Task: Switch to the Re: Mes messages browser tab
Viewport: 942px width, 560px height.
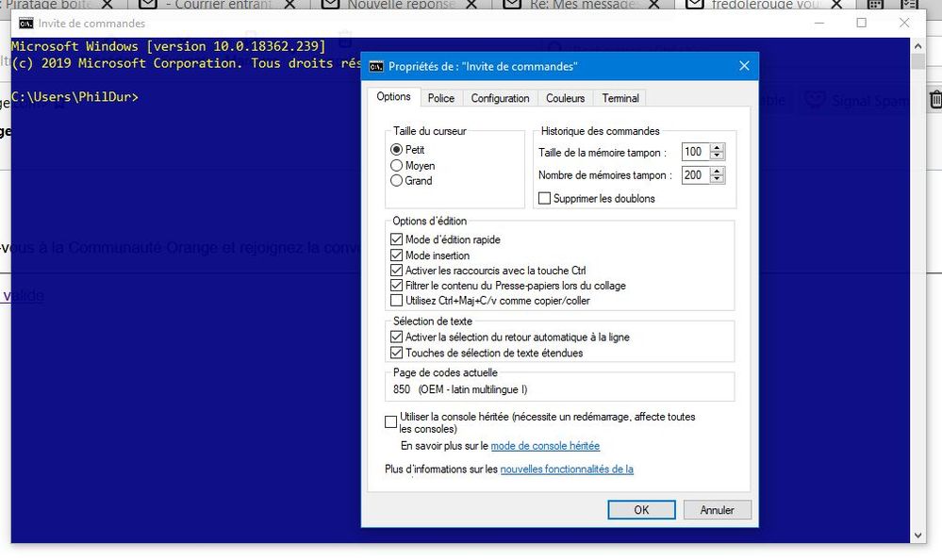Action: (586, 5)
